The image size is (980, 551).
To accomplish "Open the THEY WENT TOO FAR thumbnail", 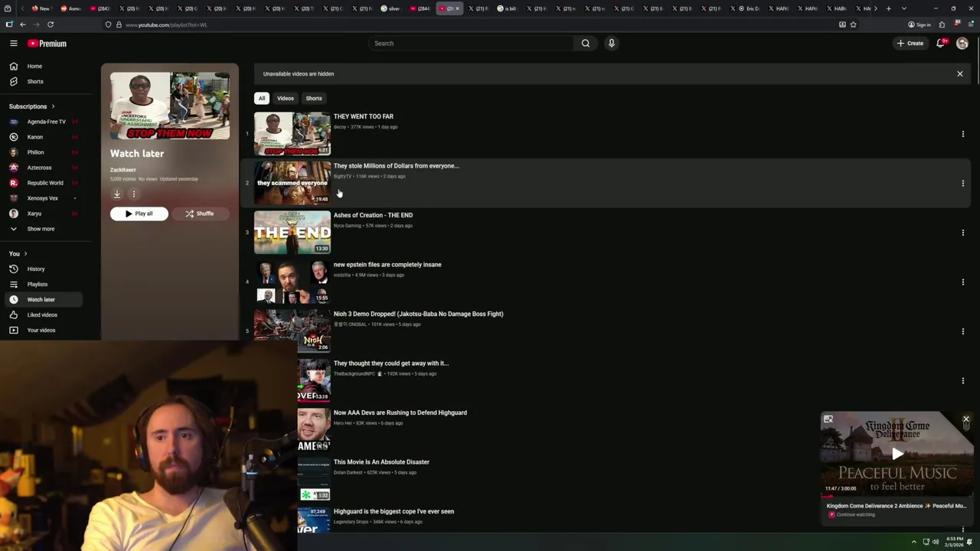I will click(x=292, y=134).
